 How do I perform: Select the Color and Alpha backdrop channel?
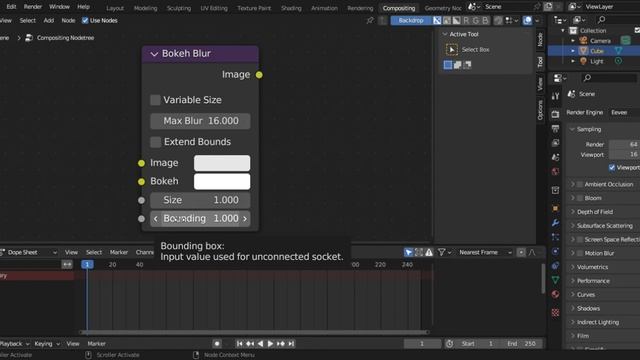(x=437, y=20)
